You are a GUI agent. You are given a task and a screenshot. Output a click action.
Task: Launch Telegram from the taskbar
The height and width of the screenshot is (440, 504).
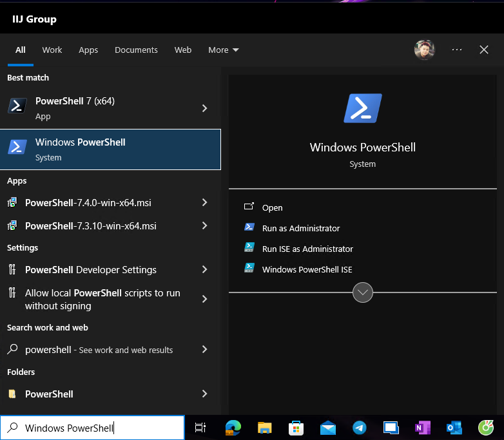click(x=359, y=428)
